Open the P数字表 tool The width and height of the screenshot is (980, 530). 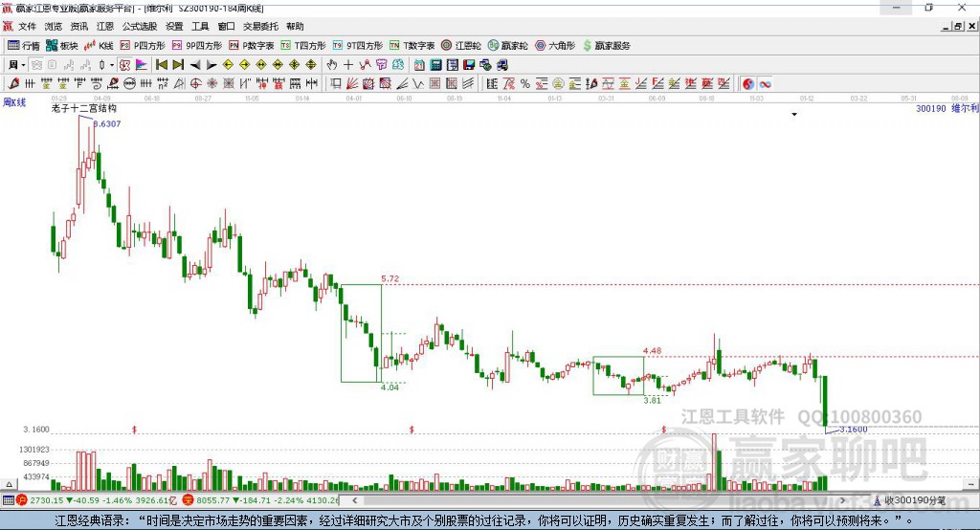[x=252, y=46]
